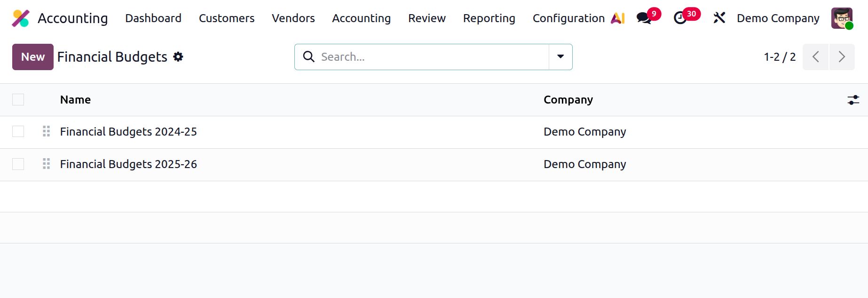The image size is (868, 298).
Task: Open the developer tools wrench icon
Action: (x=719, y=18)
